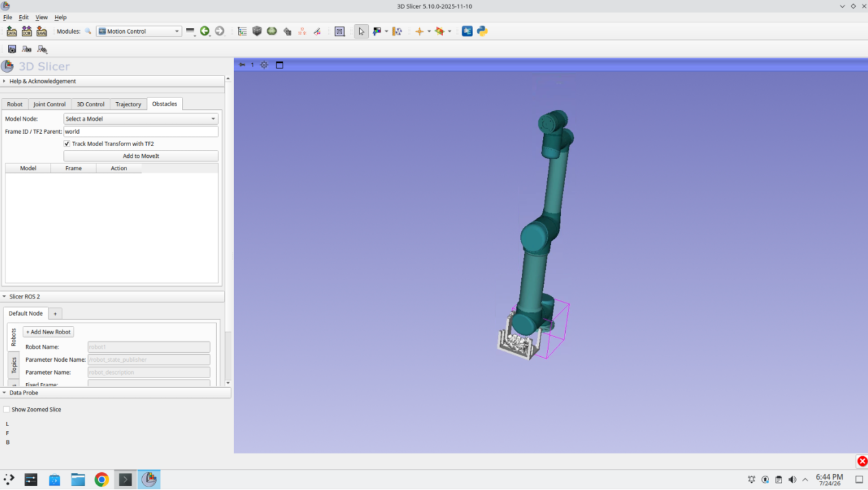
Task: Switch to the Robot tab
Action: point(14,104)
